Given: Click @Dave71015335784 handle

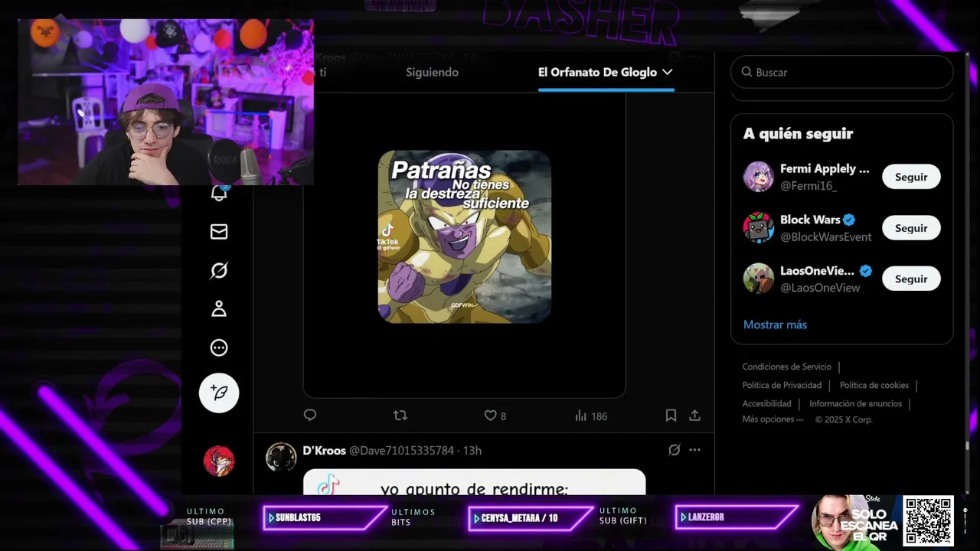Looking at the screenshot, I should point(401,450).
